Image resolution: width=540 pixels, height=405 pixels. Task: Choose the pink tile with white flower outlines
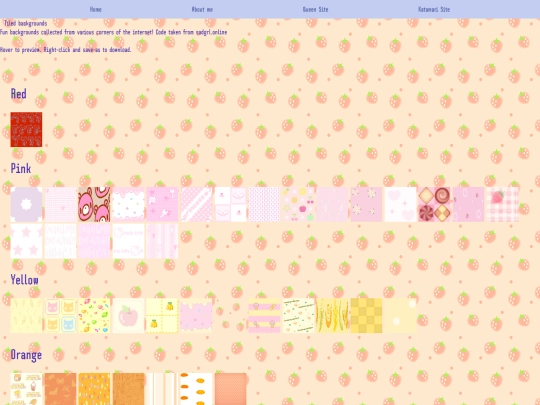pos(469,205)
